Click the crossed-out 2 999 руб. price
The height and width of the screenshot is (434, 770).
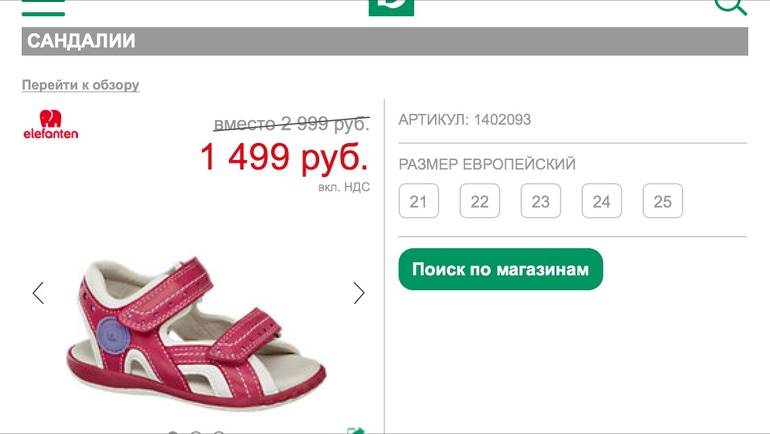(291, 124)
